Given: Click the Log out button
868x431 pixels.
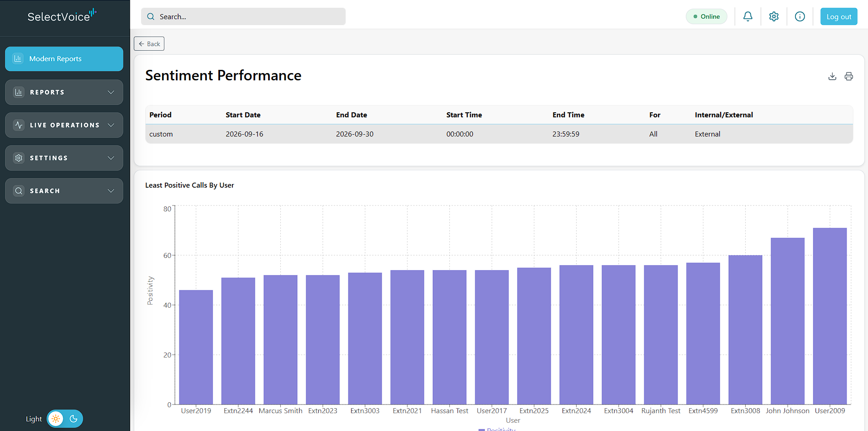Looking at the screenshot, I should tap(839, 16).
